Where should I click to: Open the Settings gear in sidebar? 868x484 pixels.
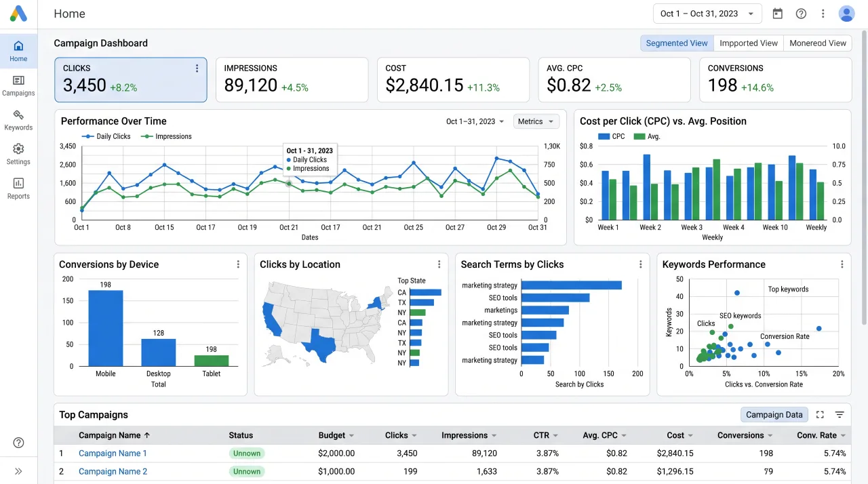tap(18, 155)
